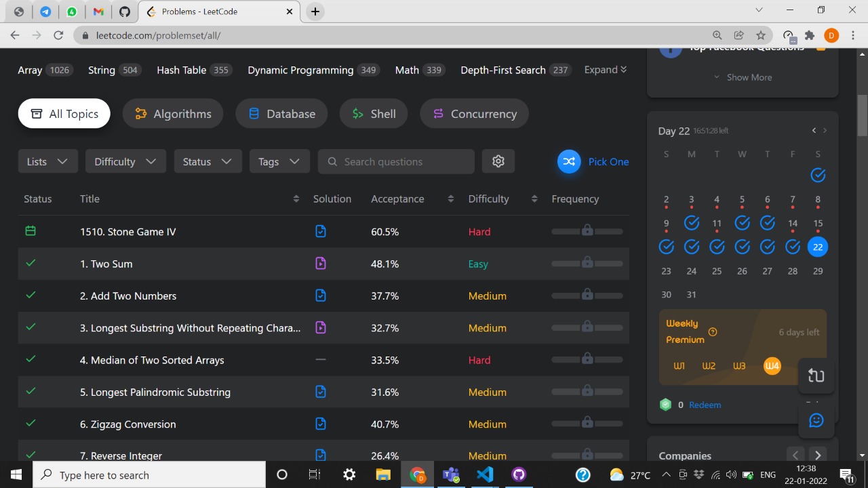
Task: Select the Database category tab
Action: click(281, 114)
